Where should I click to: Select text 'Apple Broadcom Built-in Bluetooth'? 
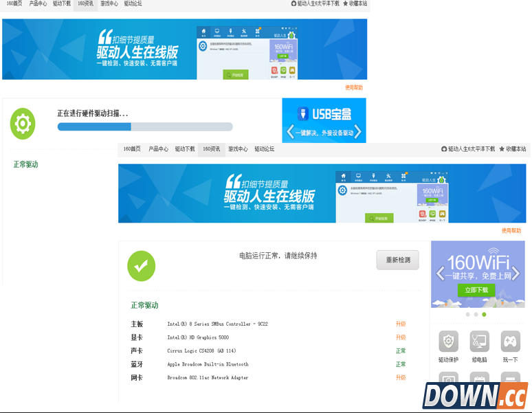point(208,364)
